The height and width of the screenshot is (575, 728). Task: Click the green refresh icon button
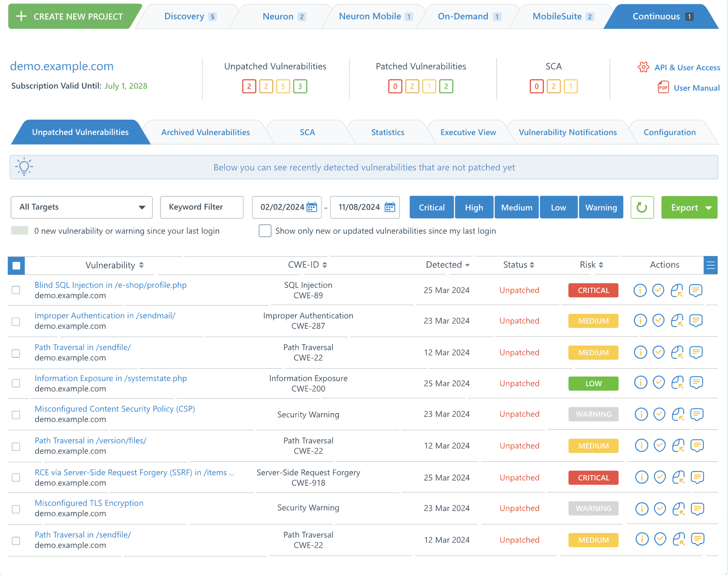(x=642, y=207)
